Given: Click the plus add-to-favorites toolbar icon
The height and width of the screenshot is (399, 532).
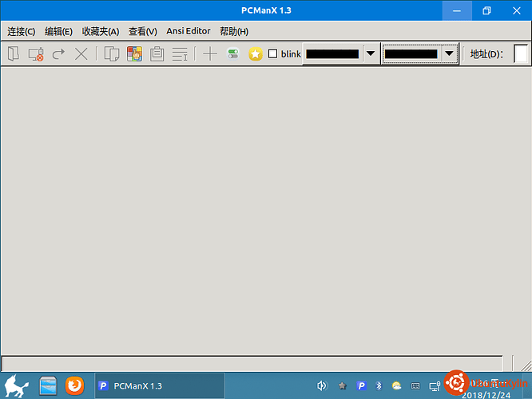Looking at the screenshot, I should pos(210,54).
